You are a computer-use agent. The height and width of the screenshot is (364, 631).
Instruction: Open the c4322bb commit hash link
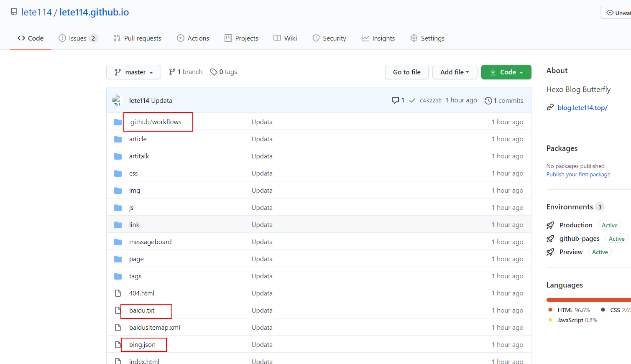click(430, 101)
